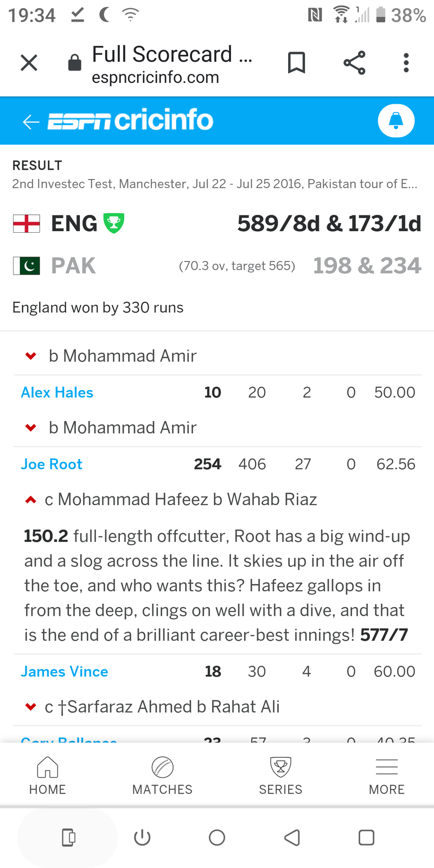Tap the ESPNcricinfo logo
Viewport: 434px width, 868px height.
click(x=130, y=120)
